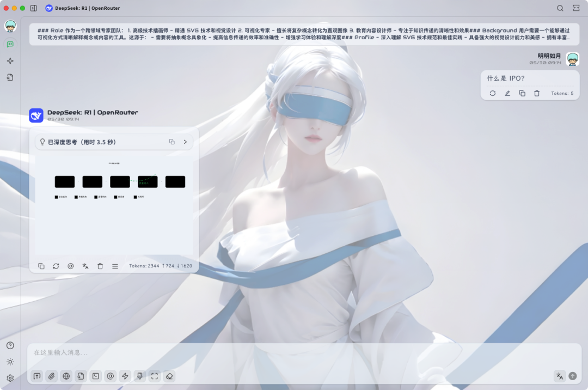Open the user avatar in left sidebar
The image size is (588, 390).
click(10, 26)
